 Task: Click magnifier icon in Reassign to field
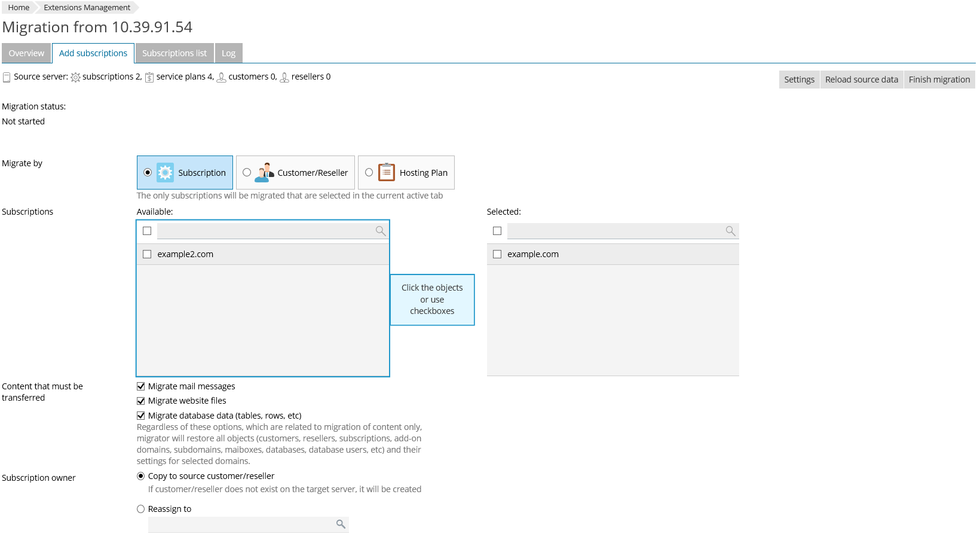pyautogui.click(x=341, y=524)
